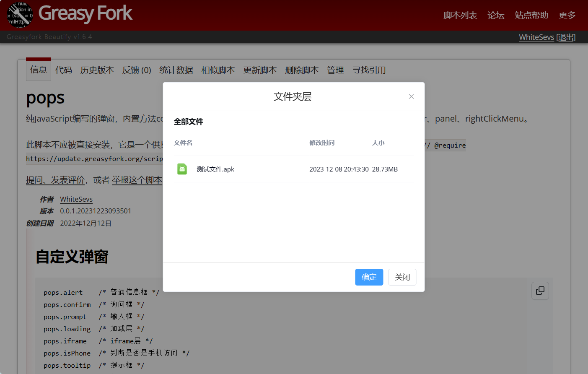The image size is (588, 374).
Task: Switch to the 历史版本 tab
Action: pos(97,70)
